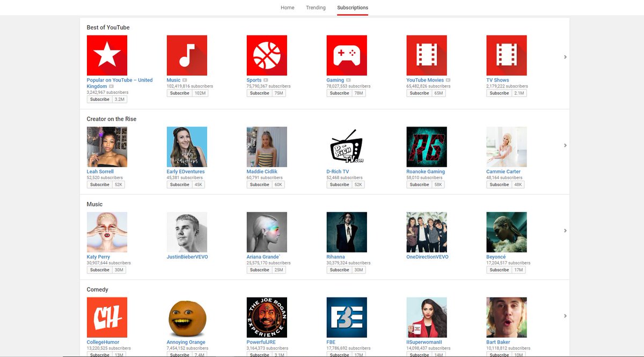This screenshot has height=357, width=644.
Task: Open Cammie Carter channel thumbnail
Action: click(507, 147)
